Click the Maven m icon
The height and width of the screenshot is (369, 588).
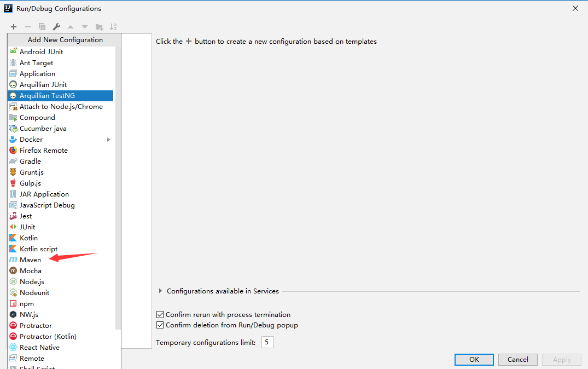(13, 260)
